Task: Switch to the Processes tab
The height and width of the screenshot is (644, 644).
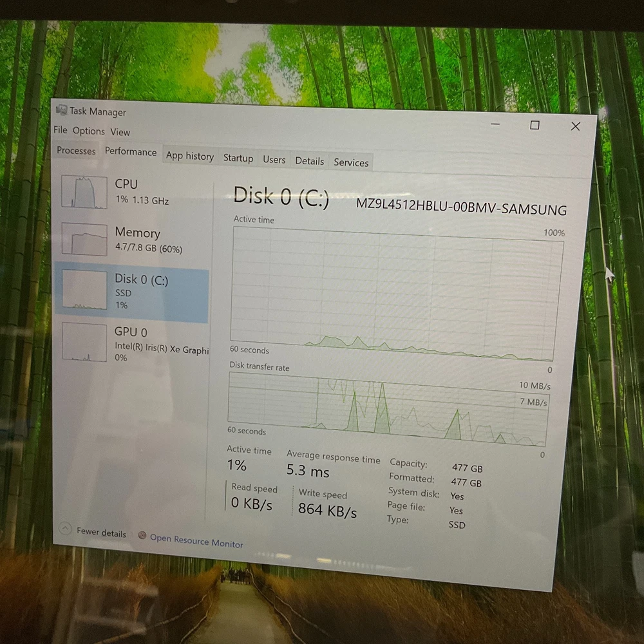Action: click(76, 151)
